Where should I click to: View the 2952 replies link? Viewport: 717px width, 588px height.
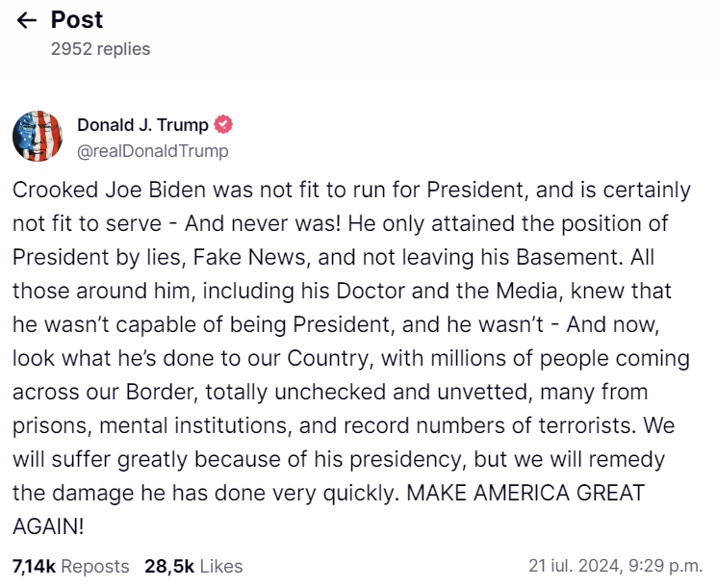coord(101,49)
